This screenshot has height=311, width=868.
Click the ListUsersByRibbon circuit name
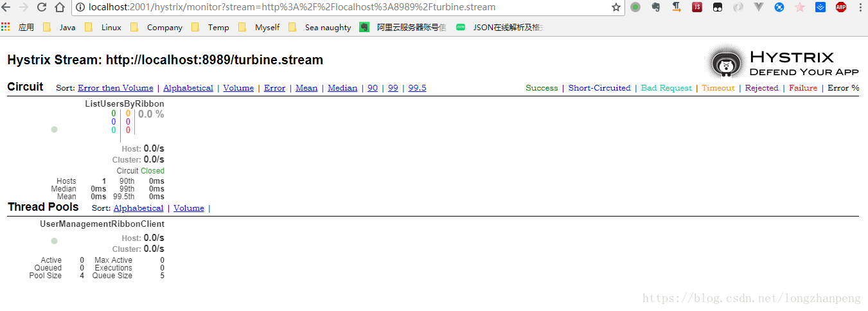click(x=125, y=103)
